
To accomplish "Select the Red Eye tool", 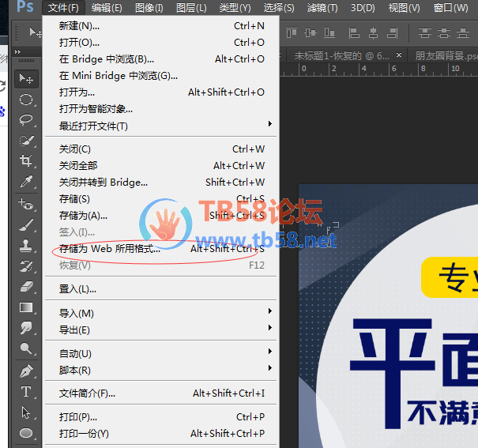I will tap(26, 204).
